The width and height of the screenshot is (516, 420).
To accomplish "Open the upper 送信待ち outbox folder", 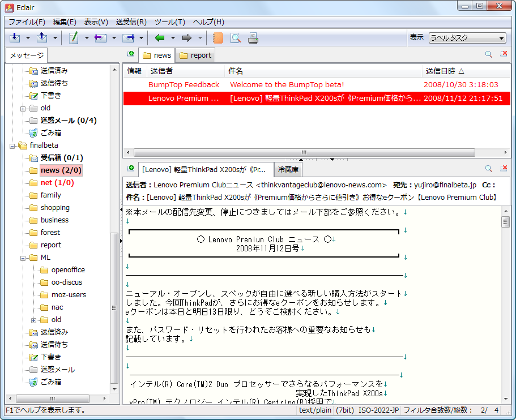I will coord(54,83).
